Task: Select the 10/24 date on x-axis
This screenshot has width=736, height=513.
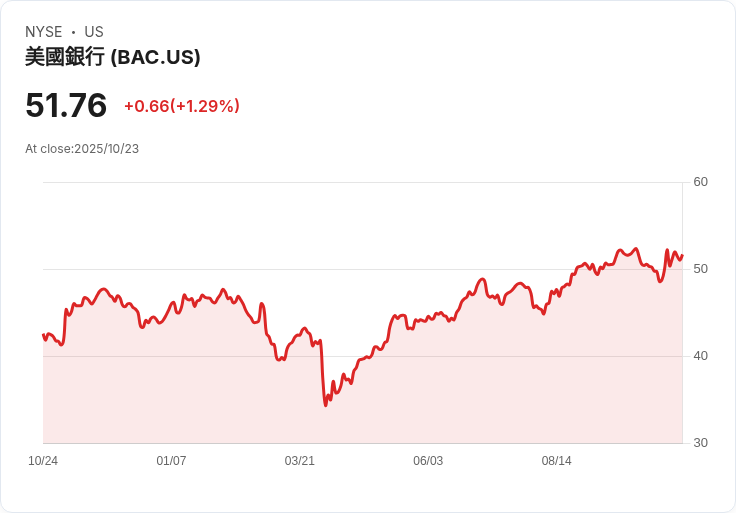Action: [x=43, y=461]
